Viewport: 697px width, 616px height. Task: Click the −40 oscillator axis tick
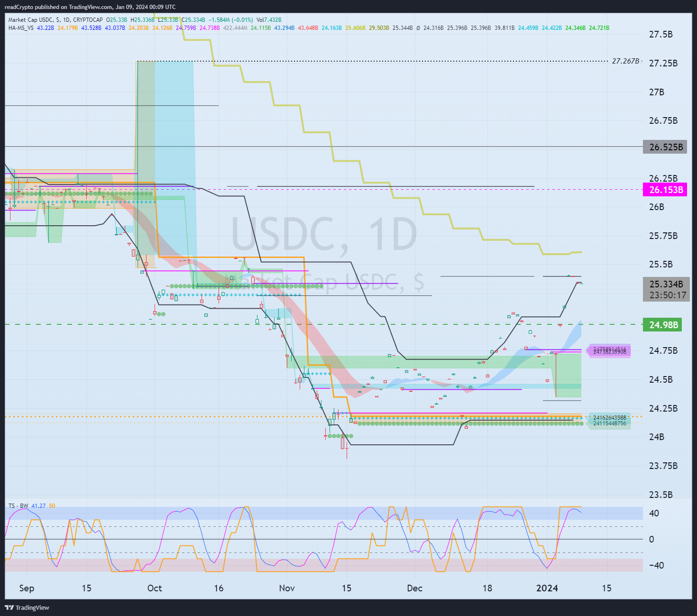656,565
